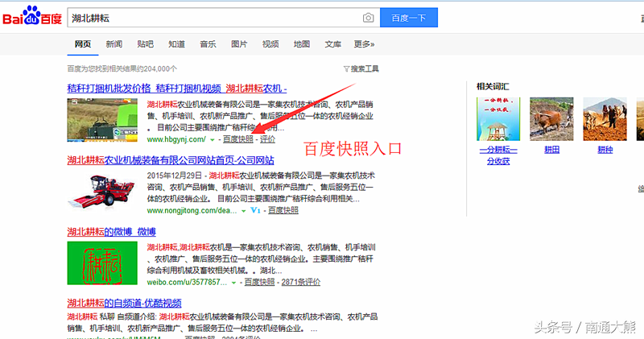This screenshot has height=339, width=644.
Task: Click the baler machine result thumbnail
Action: point(102,119)
